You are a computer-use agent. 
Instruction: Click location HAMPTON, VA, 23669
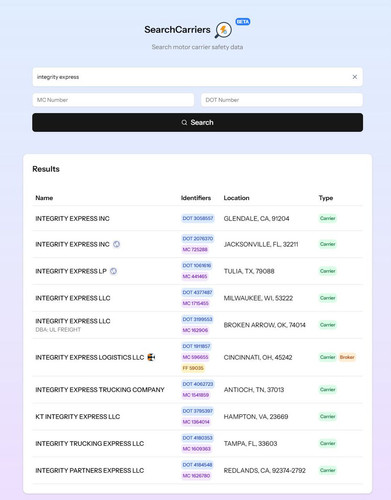click(256, 417)
